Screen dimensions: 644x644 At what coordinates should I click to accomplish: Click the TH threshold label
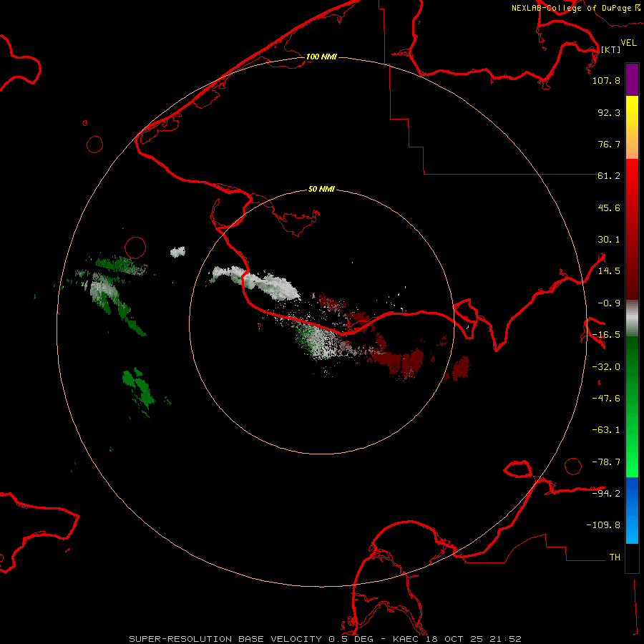pyautogui.click(x=615, y=557)
